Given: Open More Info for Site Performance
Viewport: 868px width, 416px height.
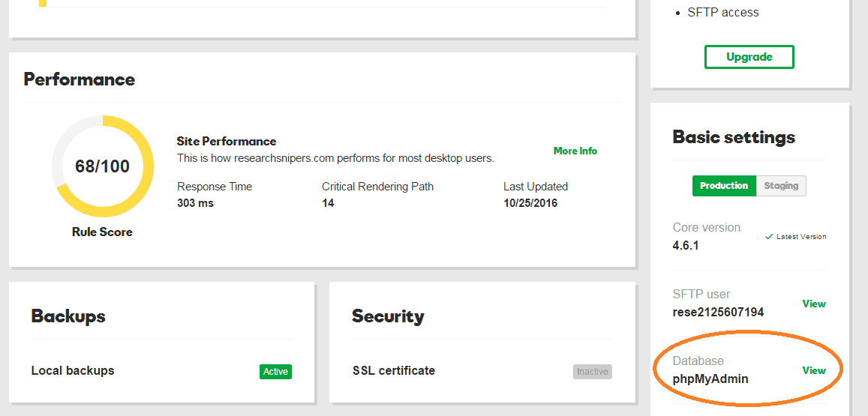Looking at the screenshot, I should (575, 151).
